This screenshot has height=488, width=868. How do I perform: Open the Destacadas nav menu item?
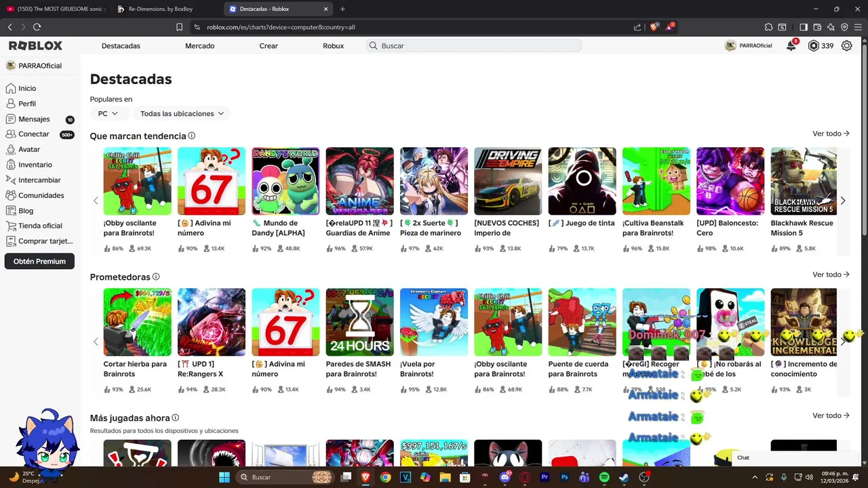click(x=121, y=45)
